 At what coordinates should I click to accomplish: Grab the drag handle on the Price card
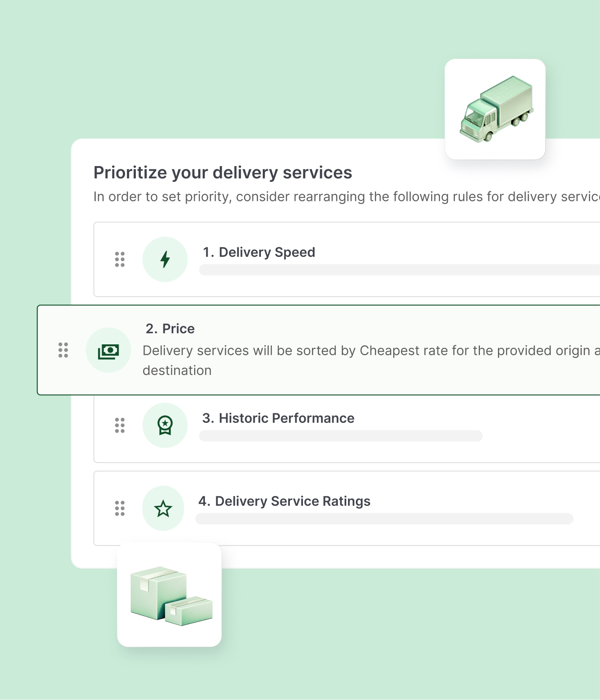pyautogui.click(x=63, y=350)
